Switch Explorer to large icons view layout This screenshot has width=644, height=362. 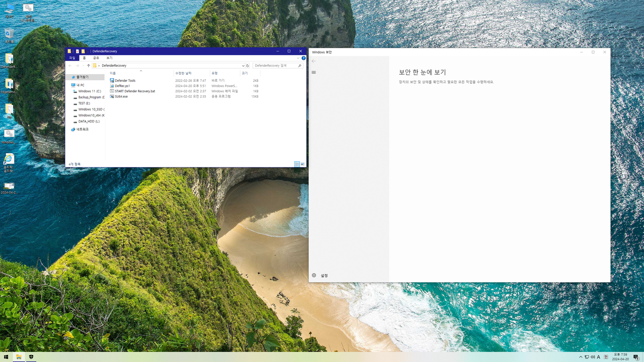click(303, 164)
